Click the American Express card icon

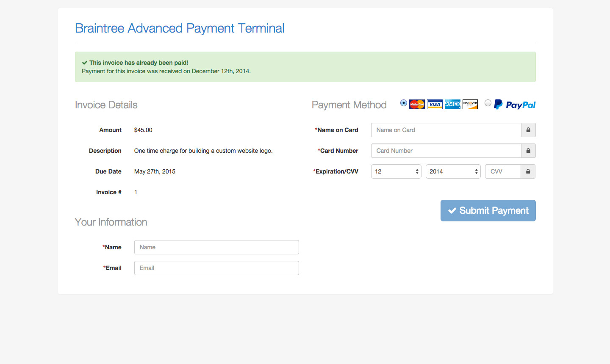coord(452,104)
